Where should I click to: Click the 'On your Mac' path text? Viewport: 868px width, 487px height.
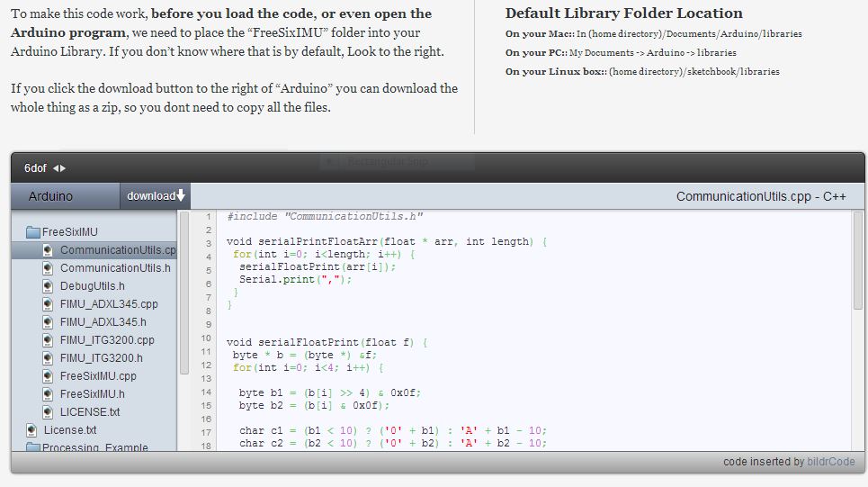click(653, 34)
